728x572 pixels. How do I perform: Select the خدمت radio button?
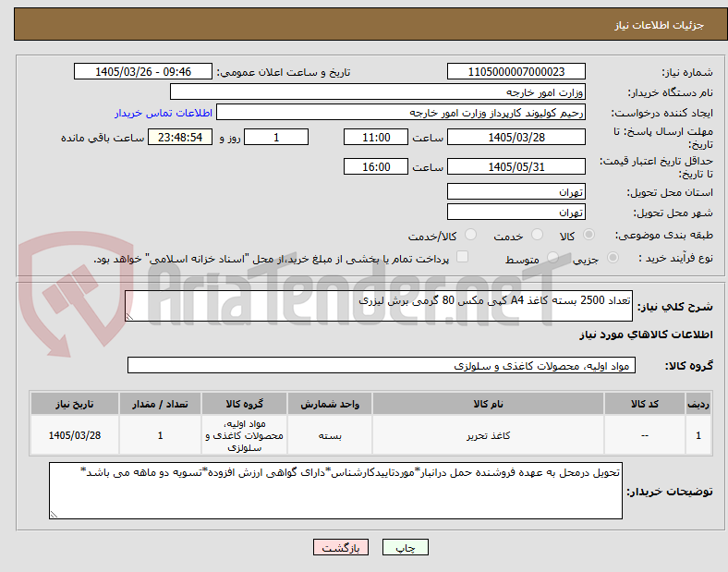(537, 235)
